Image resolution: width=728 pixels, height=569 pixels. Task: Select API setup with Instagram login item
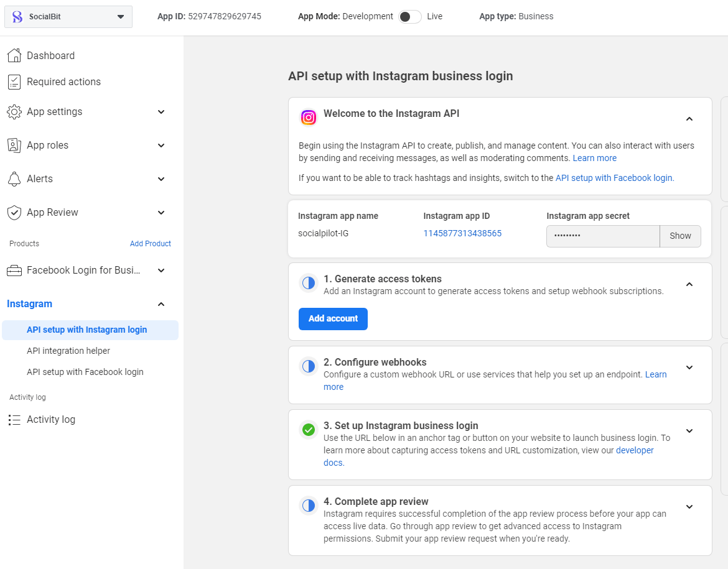pos(90,330)
